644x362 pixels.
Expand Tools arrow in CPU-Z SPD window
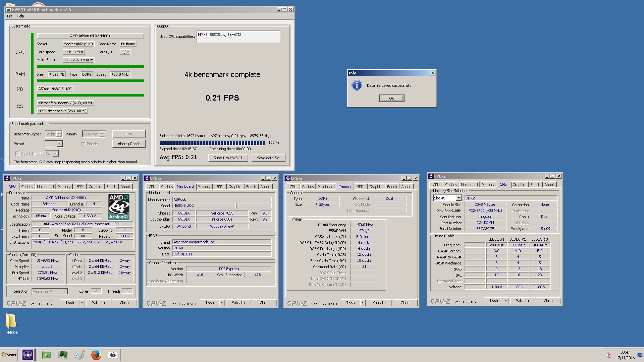pyautogui.click(x=506, y=301)
